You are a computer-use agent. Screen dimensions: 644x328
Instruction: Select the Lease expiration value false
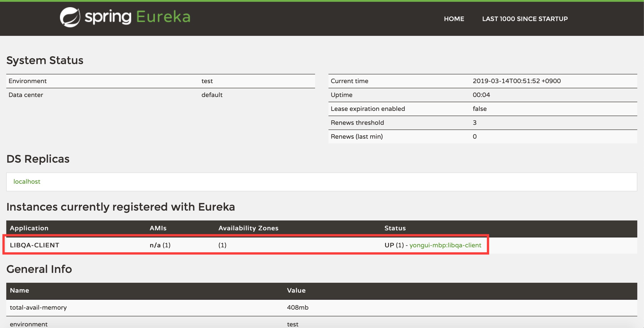[479, 109]
